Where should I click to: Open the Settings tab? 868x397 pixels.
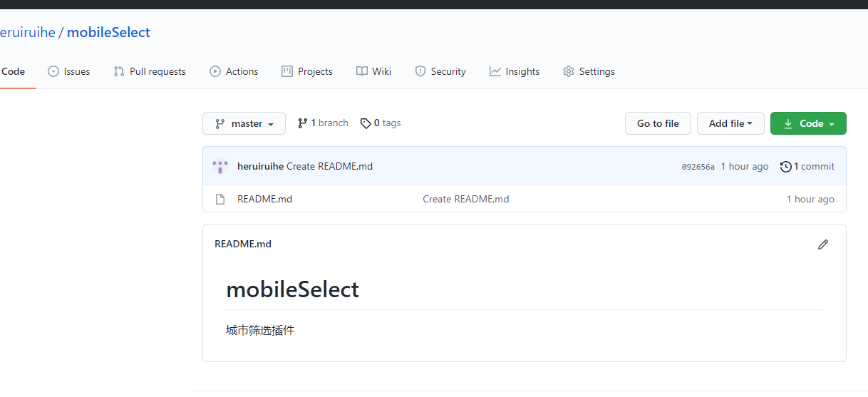tap(589, 71)
